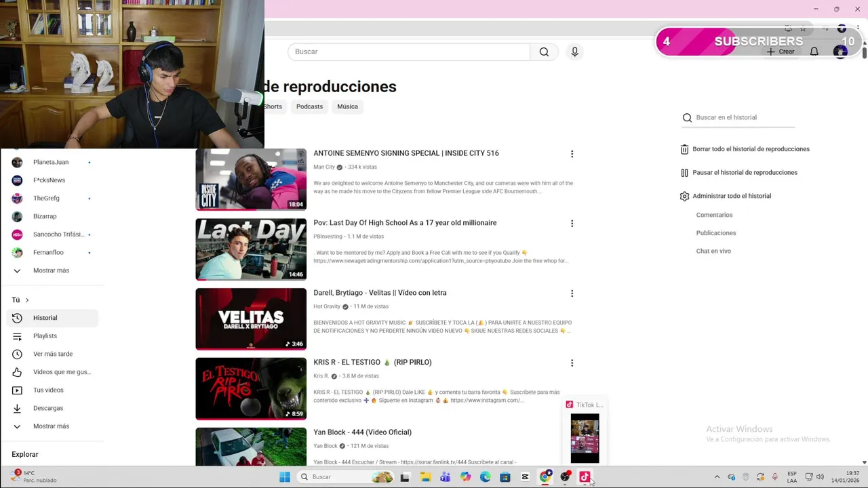Viewport: 868px width, 488px height.
Task: Show hidden system tray icons
Action: coord(717,477)
